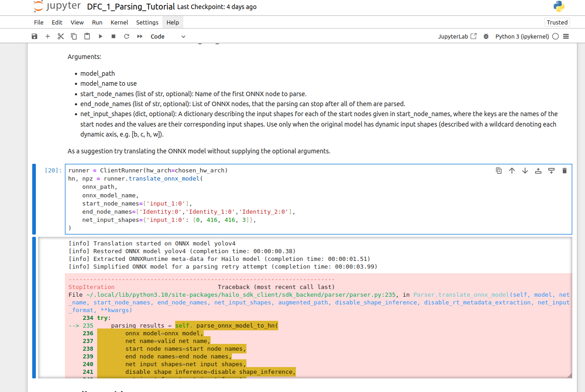Viewport: 585px width, 392px height.
Task: Enable the debugger with the bug icon
Action: click(x=486, y=36)
